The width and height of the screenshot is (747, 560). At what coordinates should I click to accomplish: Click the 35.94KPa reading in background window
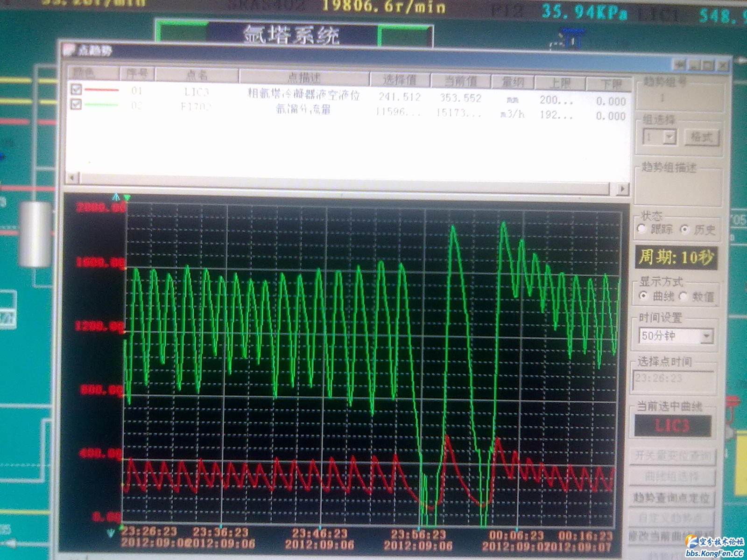584,12
